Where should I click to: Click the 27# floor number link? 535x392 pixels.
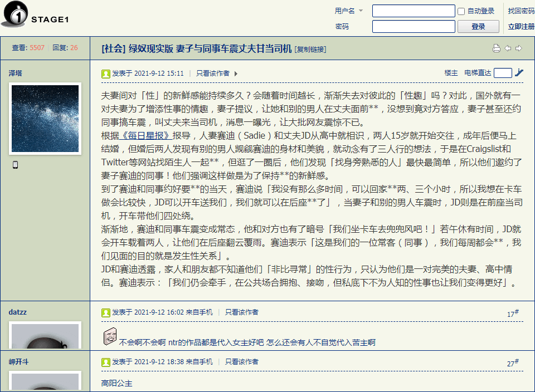(x=513, y=363)
